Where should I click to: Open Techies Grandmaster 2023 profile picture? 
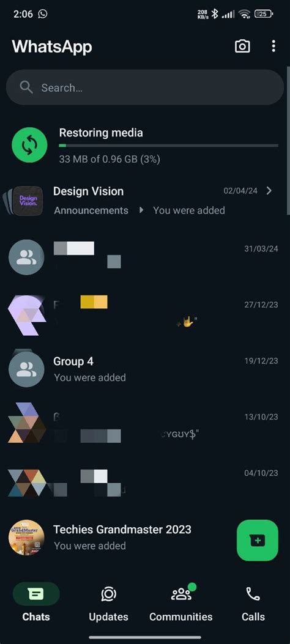pyautogui.click(x=26, y=537)
